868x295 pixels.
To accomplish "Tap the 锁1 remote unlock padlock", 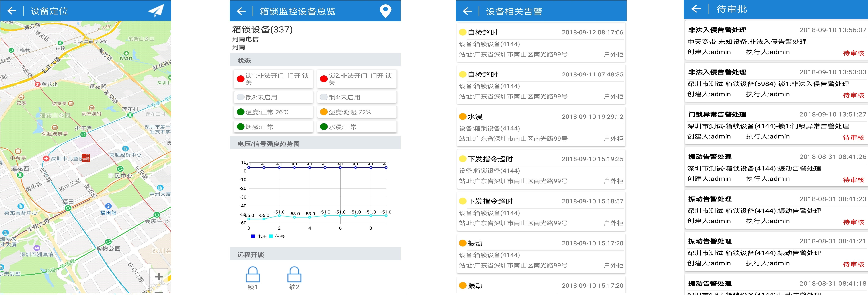I will (253, 274).
